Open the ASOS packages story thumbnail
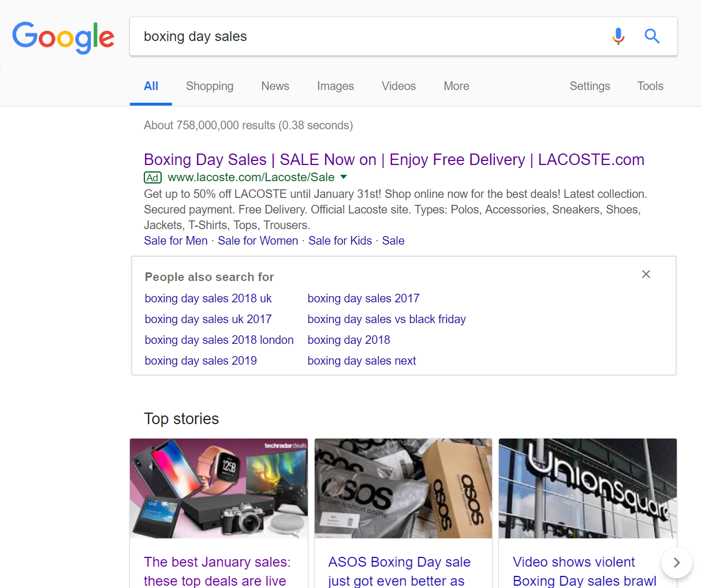The width and height of the screenshot is (701, 588). (403, 488)
